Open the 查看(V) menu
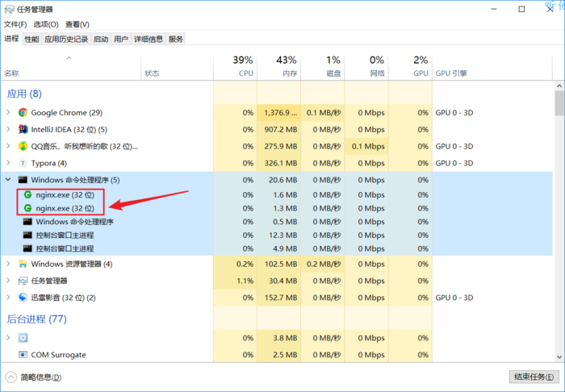This screenshot has width=565, height=392. coord(77,24)
